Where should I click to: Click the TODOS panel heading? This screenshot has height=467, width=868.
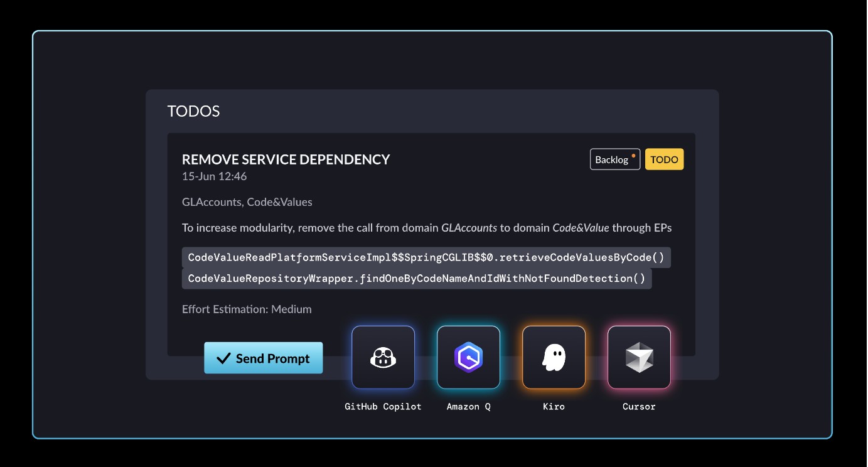[x=193, y=112]
